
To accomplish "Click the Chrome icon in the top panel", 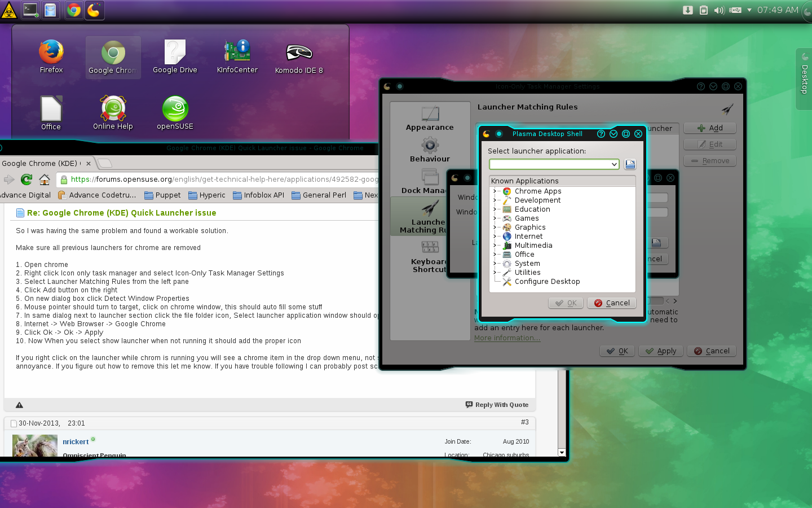I will [74, 10].
